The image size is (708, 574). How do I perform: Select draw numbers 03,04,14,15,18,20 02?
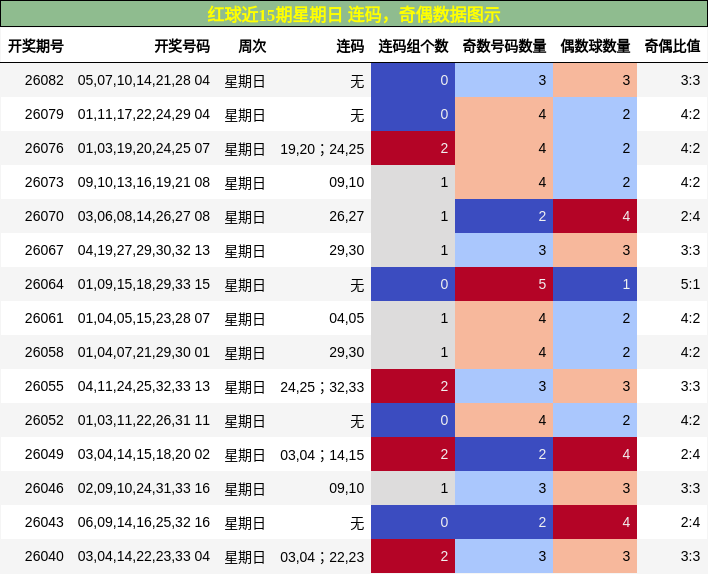tap(144, 454)
